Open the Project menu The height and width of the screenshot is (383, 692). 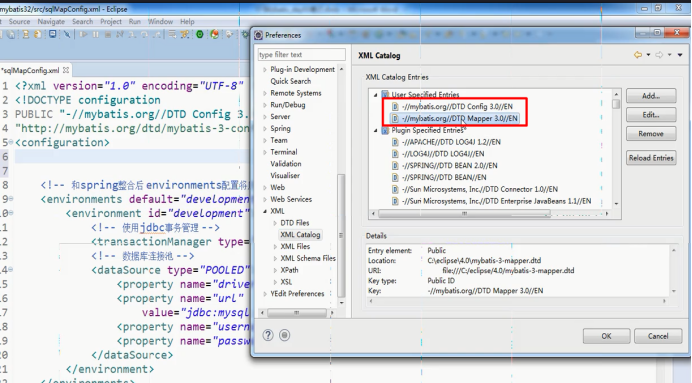[x=111, y=21]
